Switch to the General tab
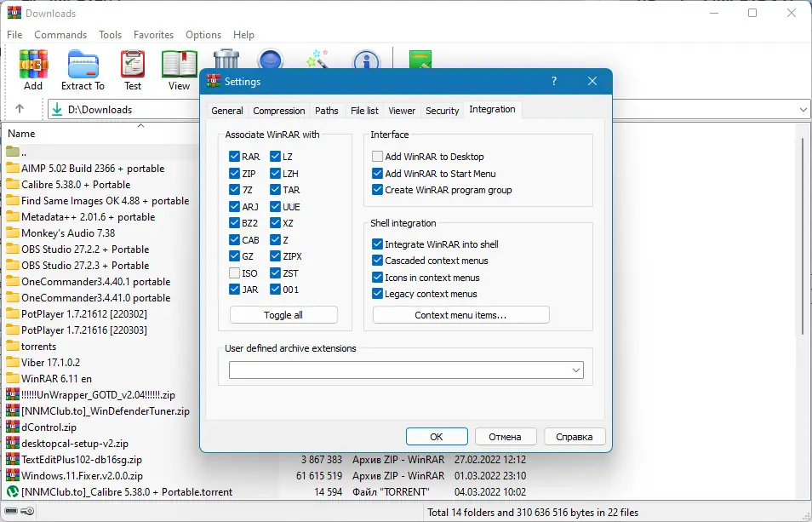The height and width of the screenshot is (522, 812). pyautogui.click(x=226, y=111)
